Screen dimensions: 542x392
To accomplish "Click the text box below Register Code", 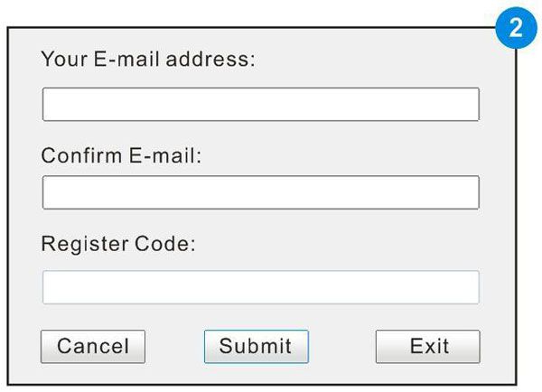I will [260, 287].
